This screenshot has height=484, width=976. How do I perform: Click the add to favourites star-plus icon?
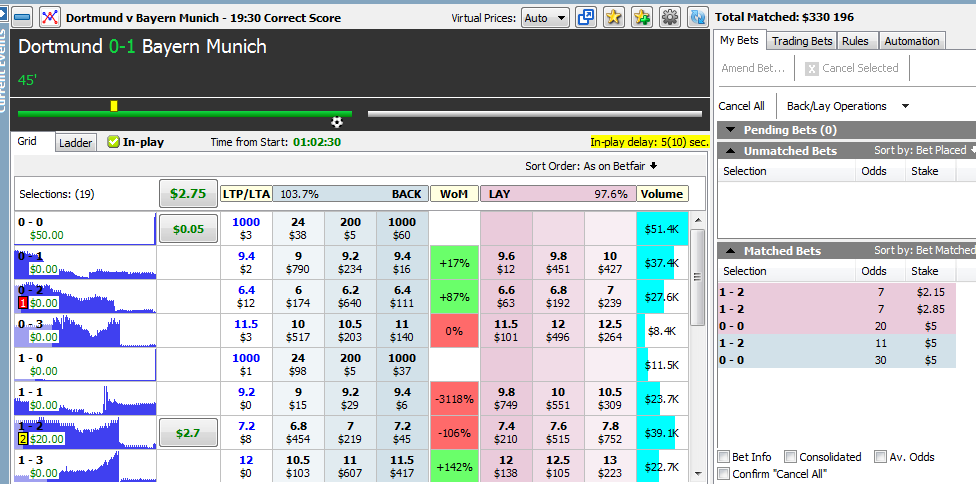point(642,17)
